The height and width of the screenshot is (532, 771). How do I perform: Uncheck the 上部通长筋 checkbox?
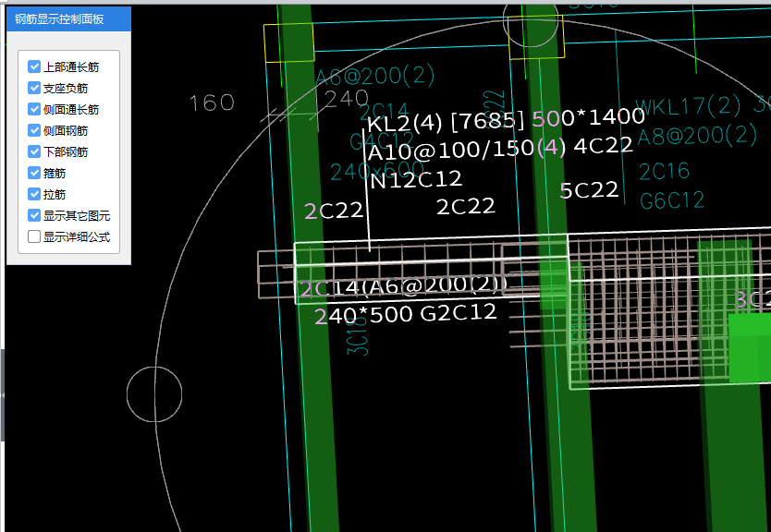pos(34,66)
